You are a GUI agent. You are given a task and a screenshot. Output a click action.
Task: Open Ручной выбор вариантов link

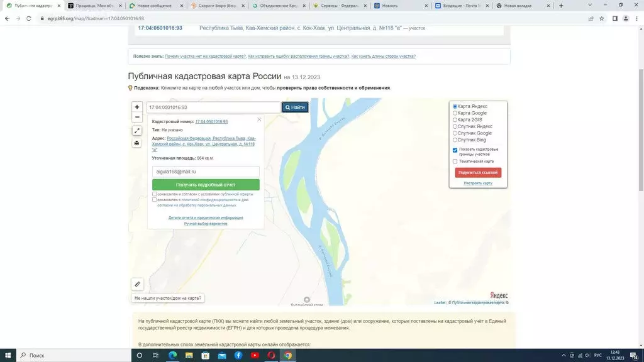click(x=206, y=224)
